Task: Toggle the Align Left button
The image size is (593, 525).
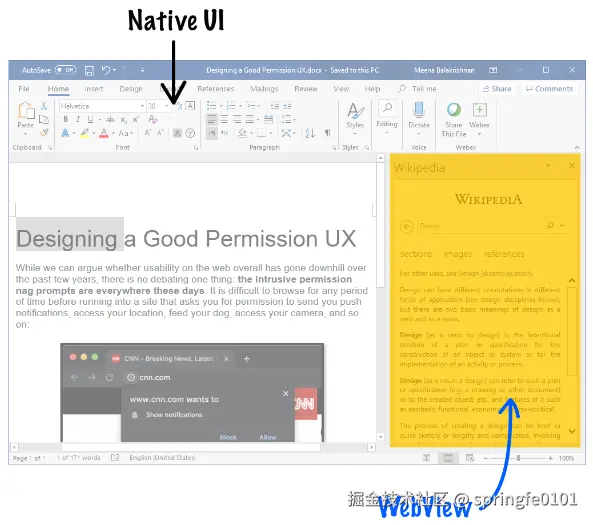Action: pyautogui.click(x=212, y=120)
